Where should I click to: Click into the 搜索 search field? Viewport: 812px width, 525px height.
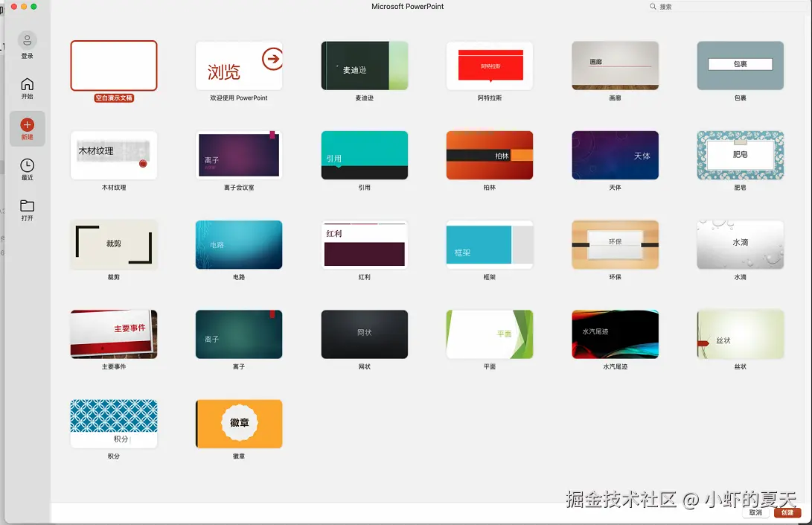point(728,7)
